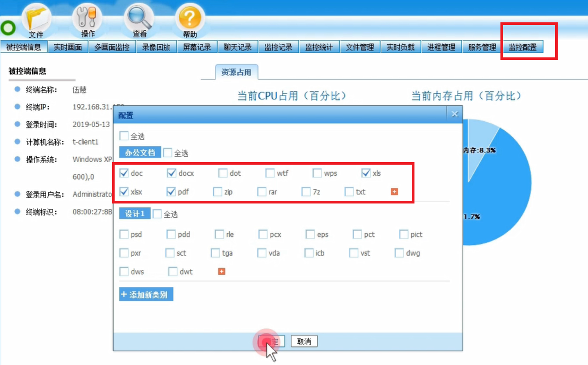Image resolution: width=588 pixels, height=365 pixels.
Task: Enable the zip file type checkbox
Action: [218, 192]
